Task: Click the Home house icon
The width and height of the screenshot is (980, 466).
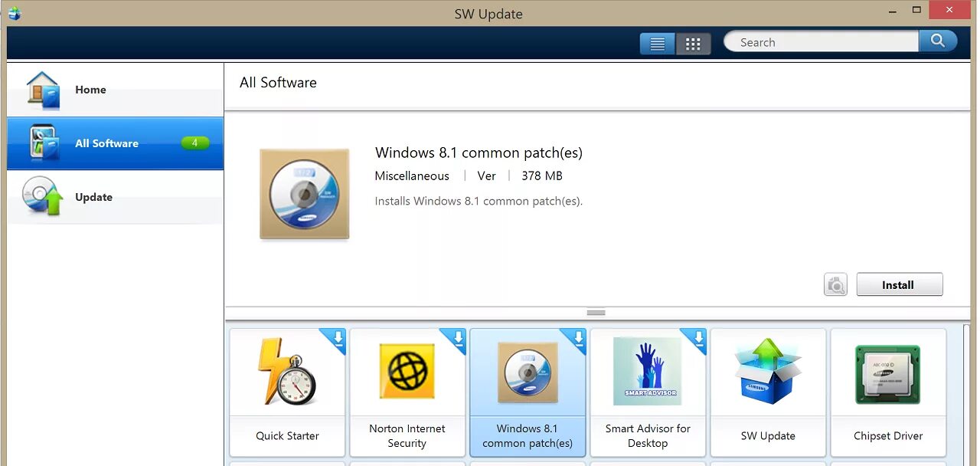Action: (44, 90)
